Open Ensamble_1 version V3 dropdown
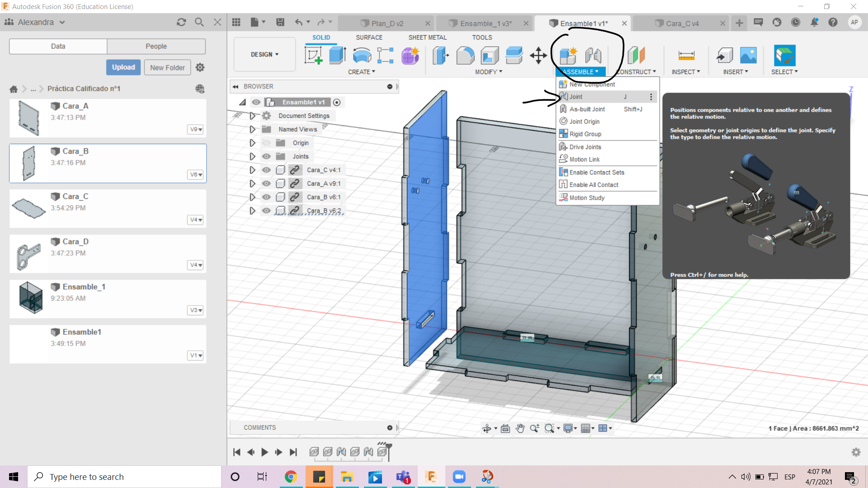Viewport: 868px width, 488px height. coord(195,310)
